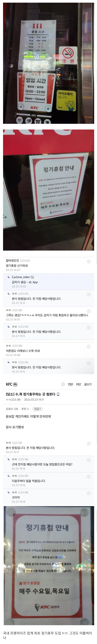Image resolution: width=97 pixels, height=644 pixels.
Task: Click the Cyclone_Joker username
Action: pos(21,277)
